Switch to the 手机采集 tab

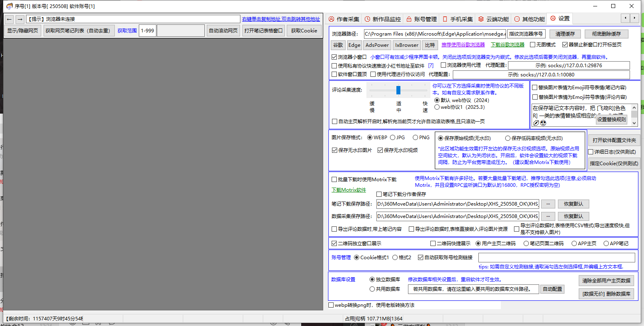click(x=457, y=19)
